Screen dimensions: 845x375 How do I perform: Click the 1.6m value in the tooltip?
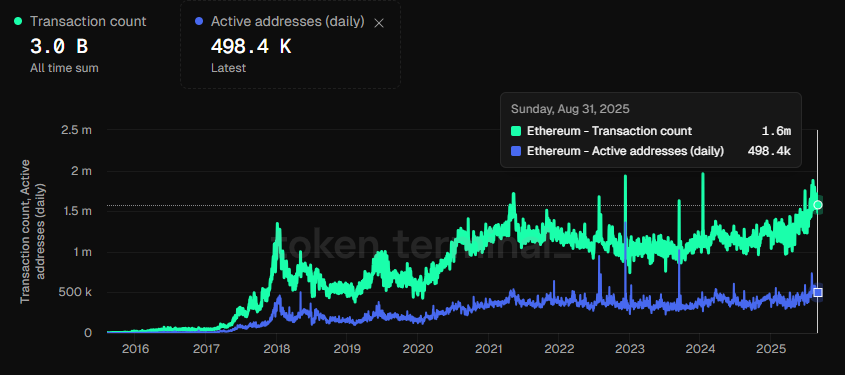(776, 131)
